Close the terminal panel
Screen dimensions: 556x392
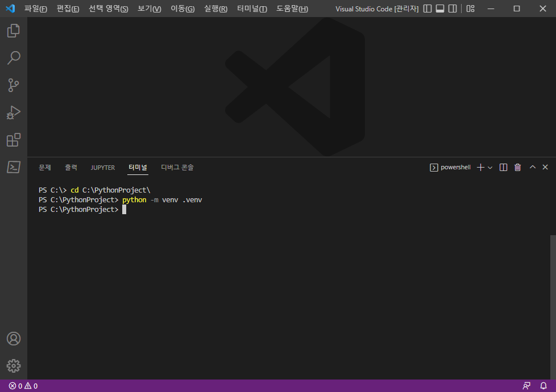545,167
